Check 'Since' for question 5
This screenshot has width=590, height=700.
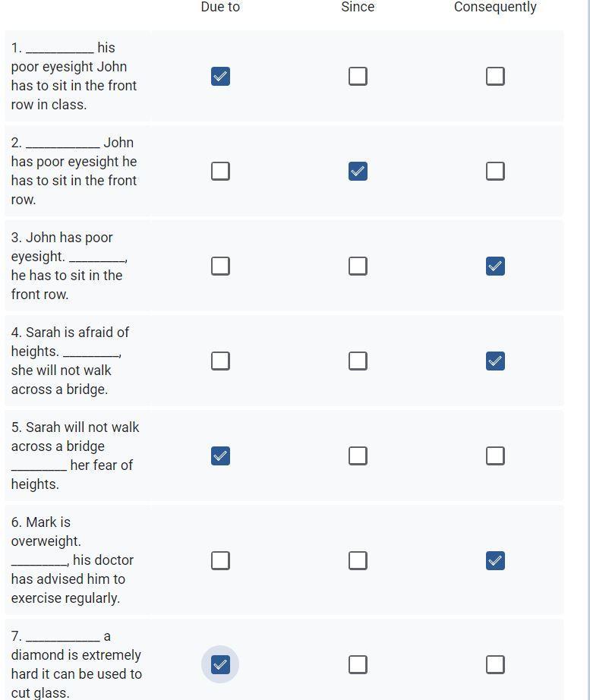(x=358, y=456)
